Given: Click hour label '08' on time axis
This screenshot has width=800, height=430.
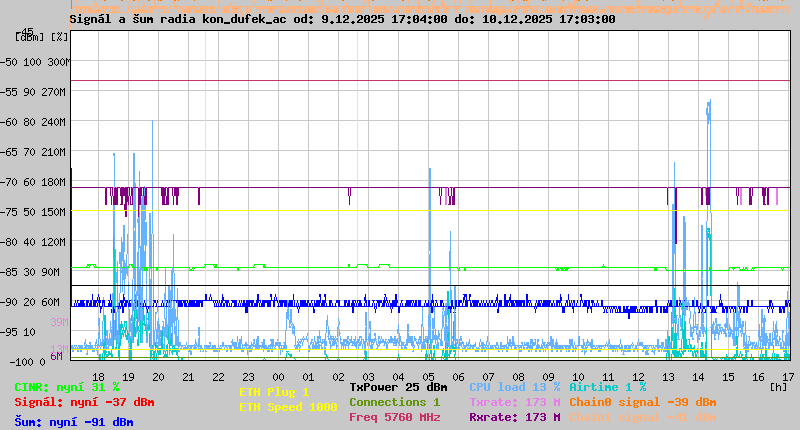Looking at the screenshot, I should tap(518, 377).
